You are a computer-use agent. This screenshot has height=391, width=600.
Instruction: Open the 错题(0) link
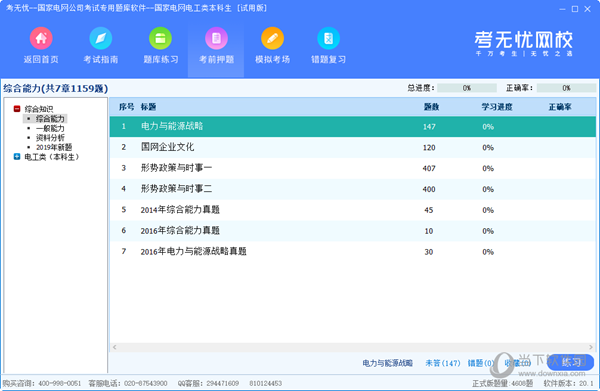point(481,363)
